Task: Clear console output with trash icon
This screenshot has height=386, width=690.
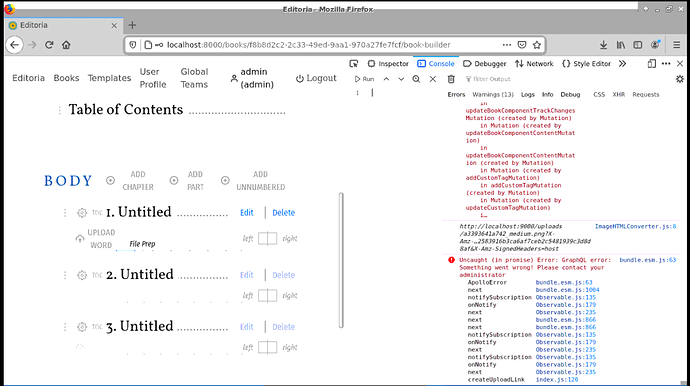Action: click(451, 79)
